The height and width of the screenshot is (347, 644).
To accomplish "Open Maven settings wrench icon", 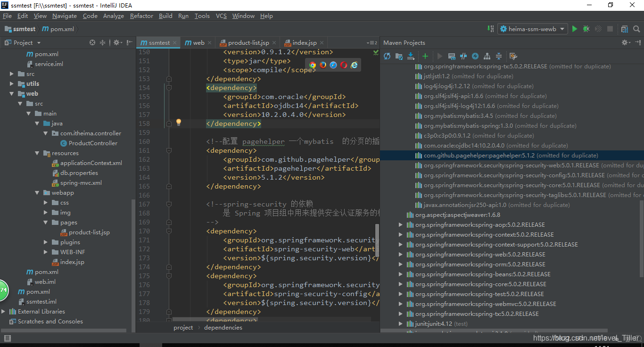I will (x=513, y=56).
